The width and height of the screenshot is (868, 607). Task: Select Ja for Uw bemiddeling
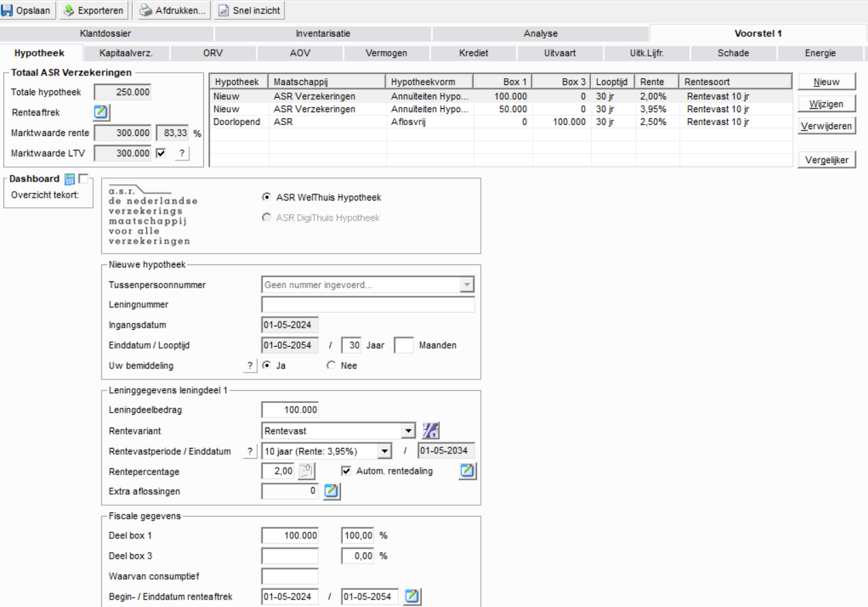click(x=267, y=366)
